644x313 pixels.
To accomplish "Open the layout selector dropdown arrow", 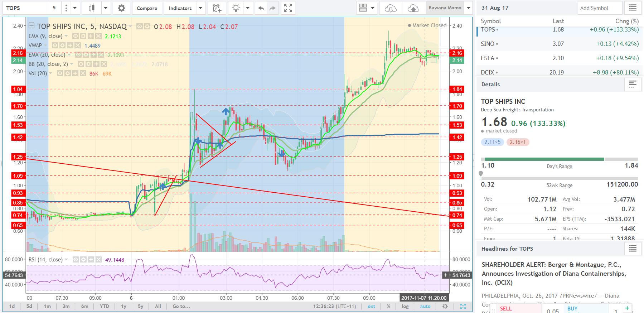I will click(373, 8).
